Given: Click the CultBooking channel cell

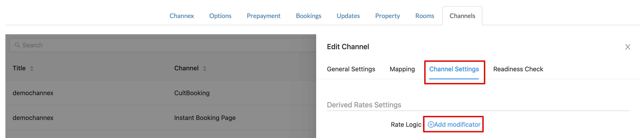Looking at the screenshot, I should (192, 93).
